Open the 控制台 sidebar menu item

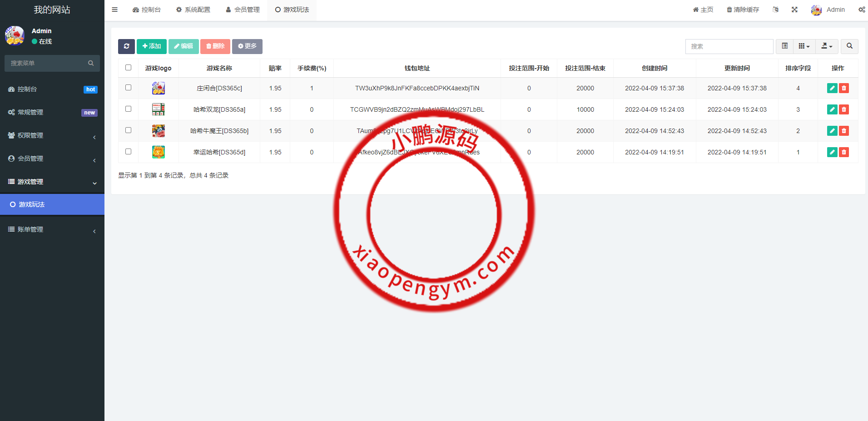click(x=52, y=89)
